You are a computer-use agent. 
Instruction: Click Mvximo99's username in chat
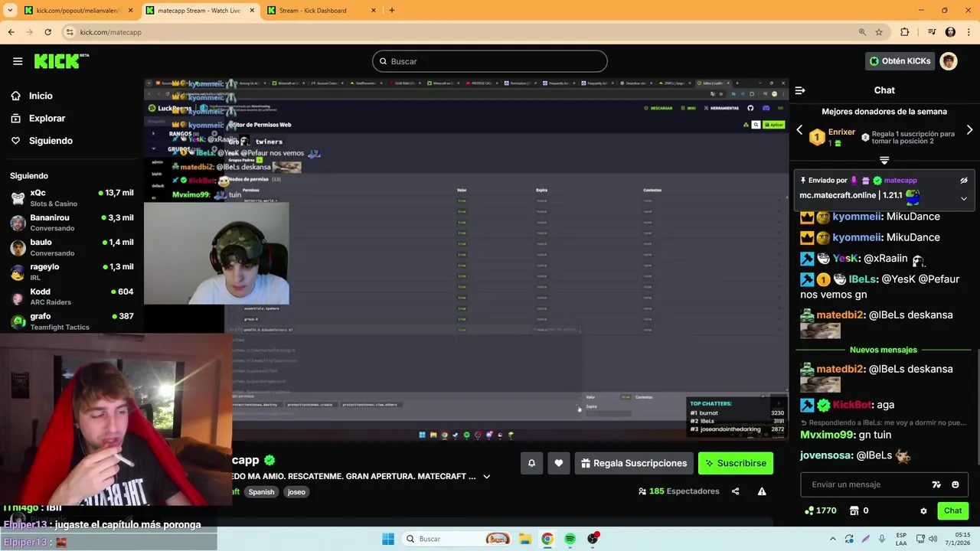click(x=827, y=435)
